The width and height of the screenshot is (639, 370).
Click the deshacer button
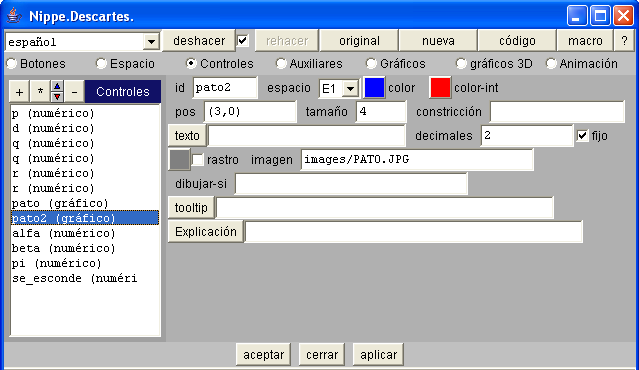click(x=199, y=41)
